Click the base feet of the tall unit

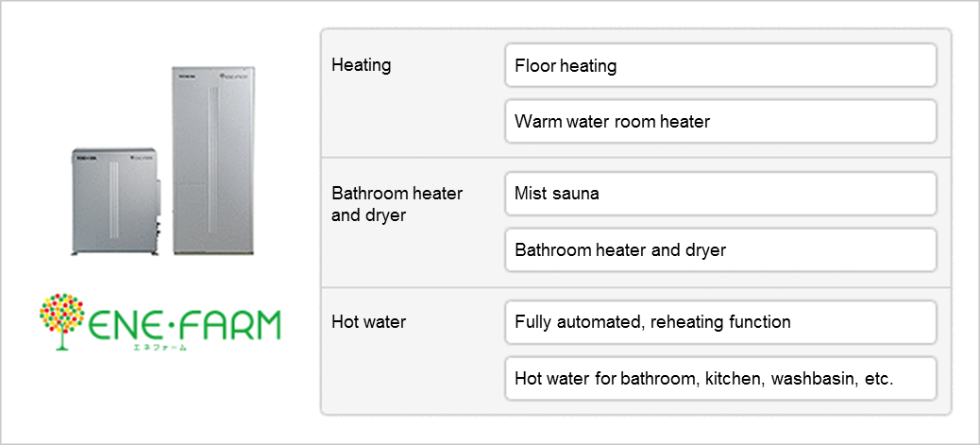coord(213,253)
